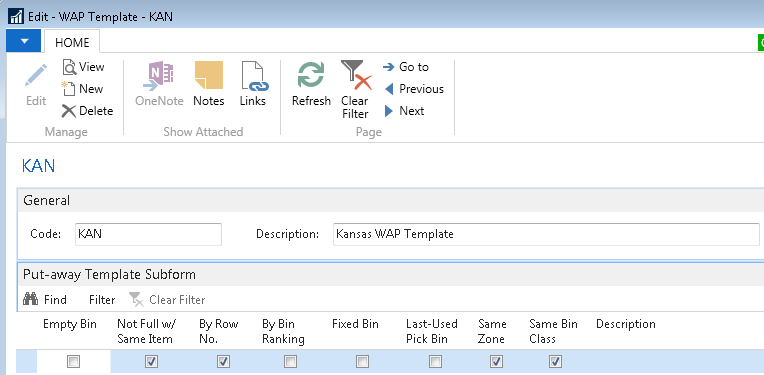The image size is (764, 375).
Task: Switch to the HOME ribbon tab
Action: [72, 42]
